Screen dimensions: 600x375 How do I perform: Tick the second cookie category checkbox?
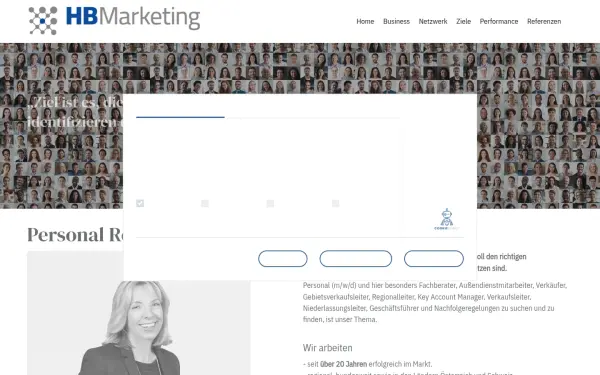[x=205, y=203]
